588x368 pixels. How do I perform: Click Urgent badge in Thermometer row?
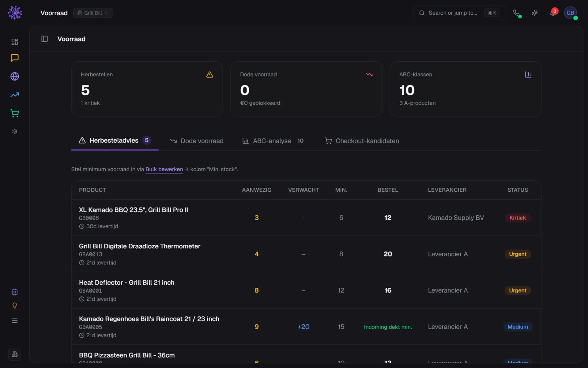coord(518,254)
